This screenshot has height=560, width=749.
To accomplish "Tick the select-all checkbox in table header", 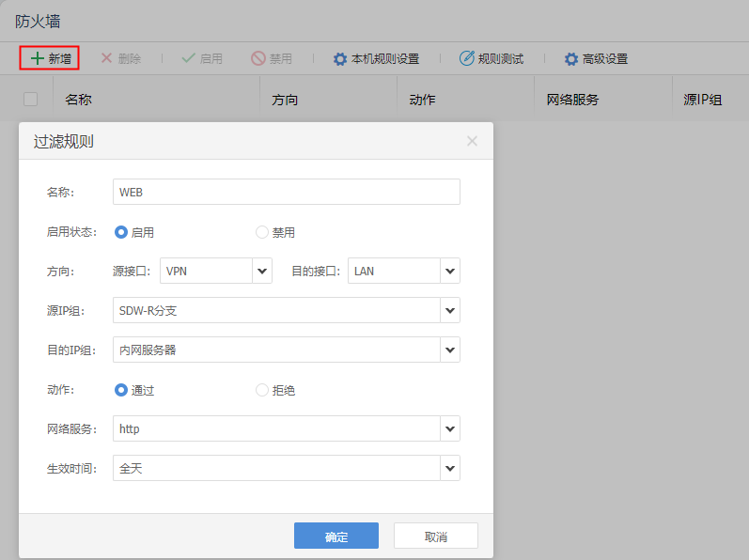I will coord(31,99).
